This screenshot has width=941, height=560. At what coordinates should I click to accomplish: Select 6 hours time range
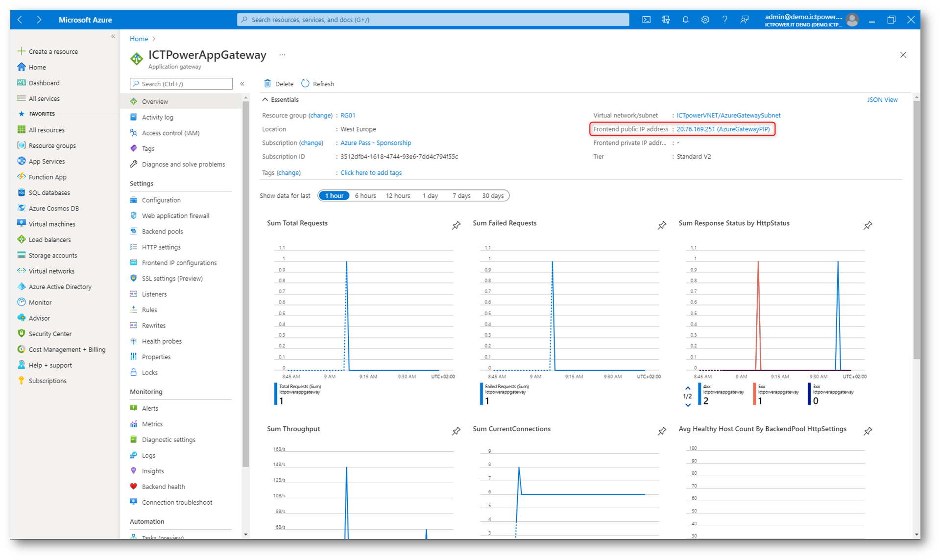coord(365,196)
